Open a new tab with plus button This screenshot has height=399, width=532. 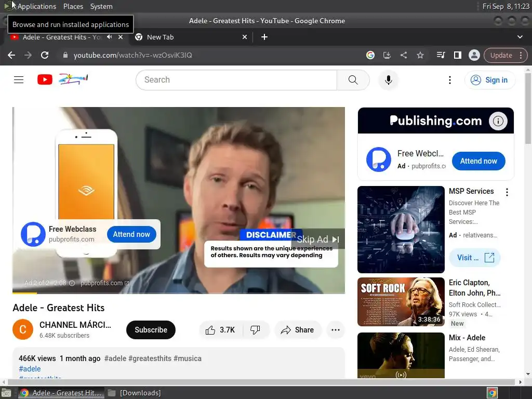(x=264, y=37)
